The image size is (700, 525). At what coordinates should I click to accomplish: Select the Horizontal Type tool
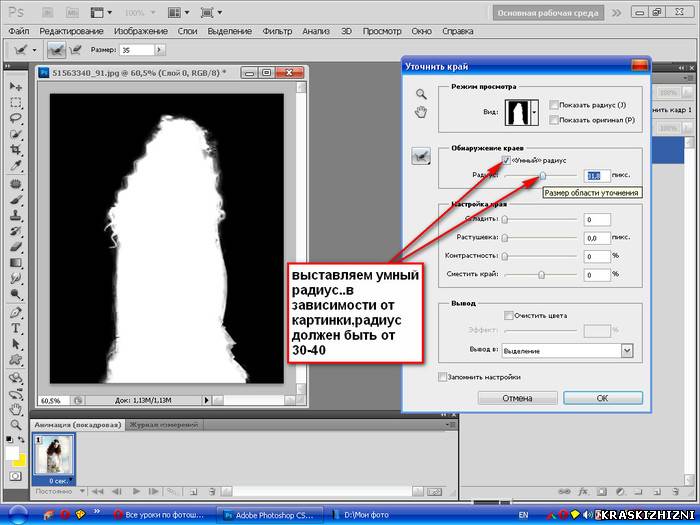[x=16, y=329]
